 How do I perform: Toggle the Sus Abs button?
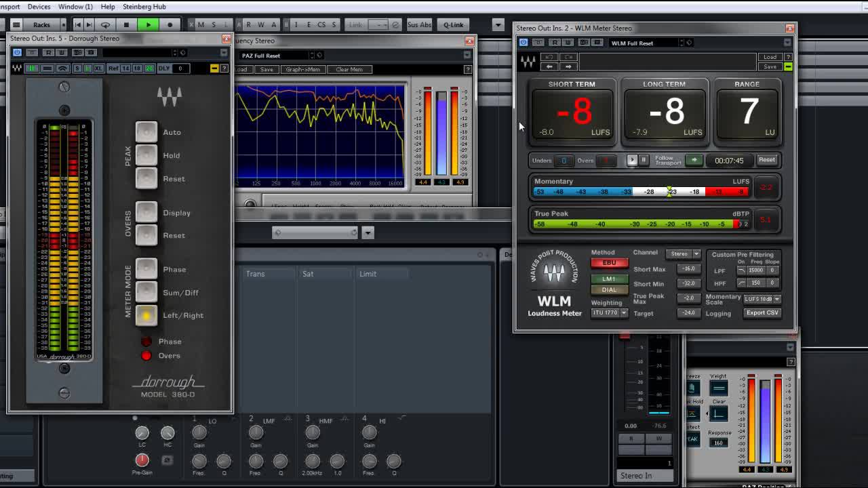click(x=420, y=25)
